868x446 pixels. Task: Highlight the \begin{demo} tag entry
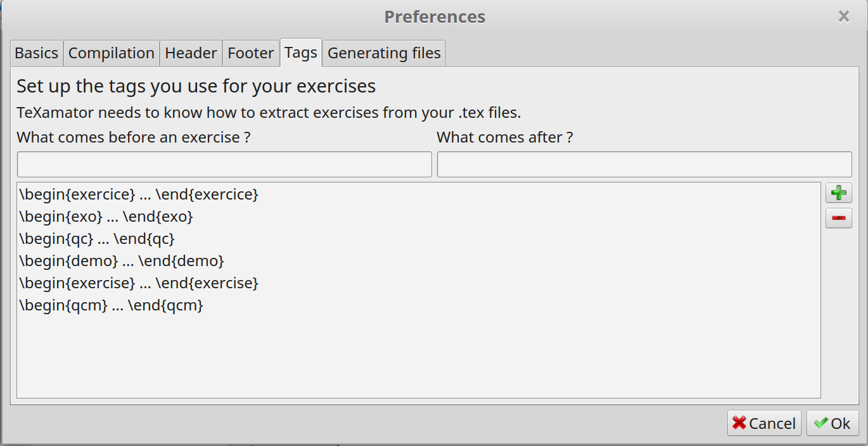coord(418,261)
